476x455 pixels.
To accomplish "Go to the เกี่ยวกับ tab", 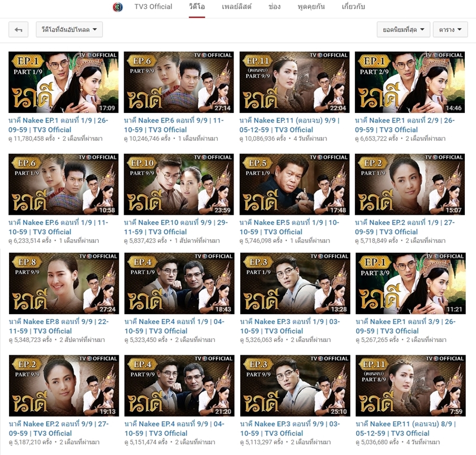I will click(353, 7).
